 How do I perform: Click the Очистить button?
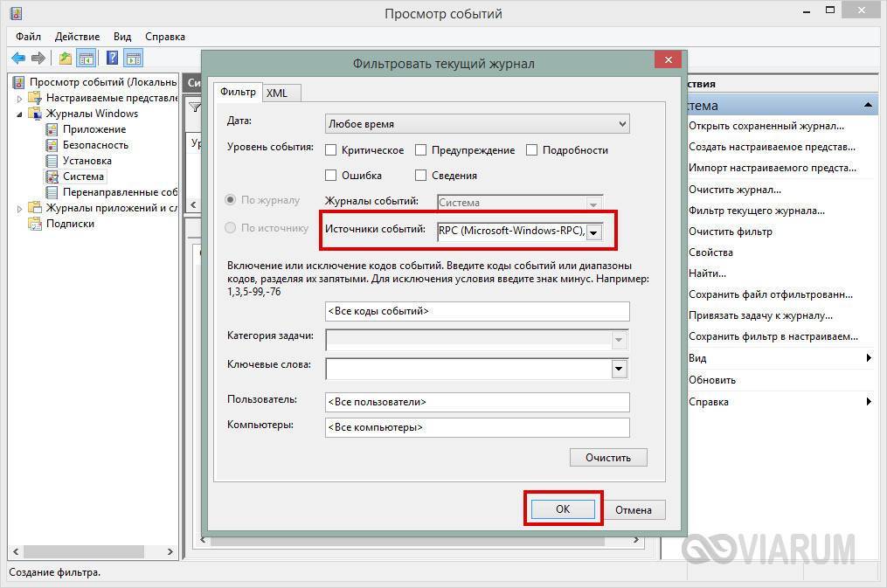point(608,458)
